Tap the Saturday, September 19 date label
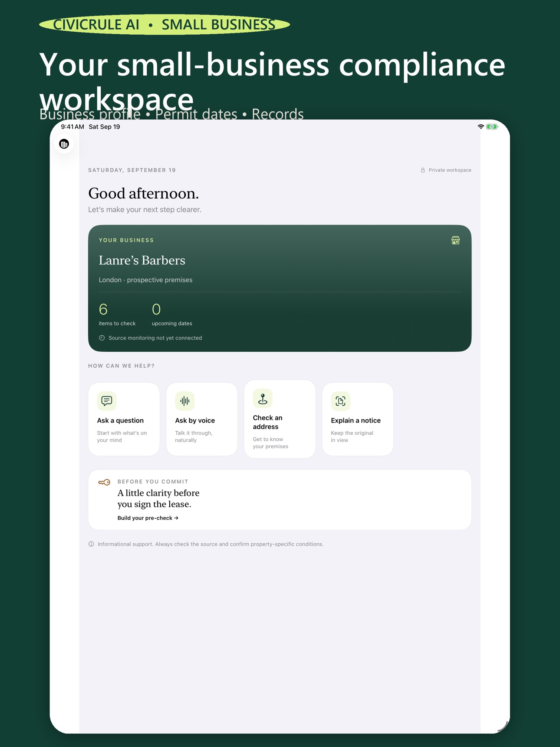Screen dimensions: 560x747 [x=132, y=170]
